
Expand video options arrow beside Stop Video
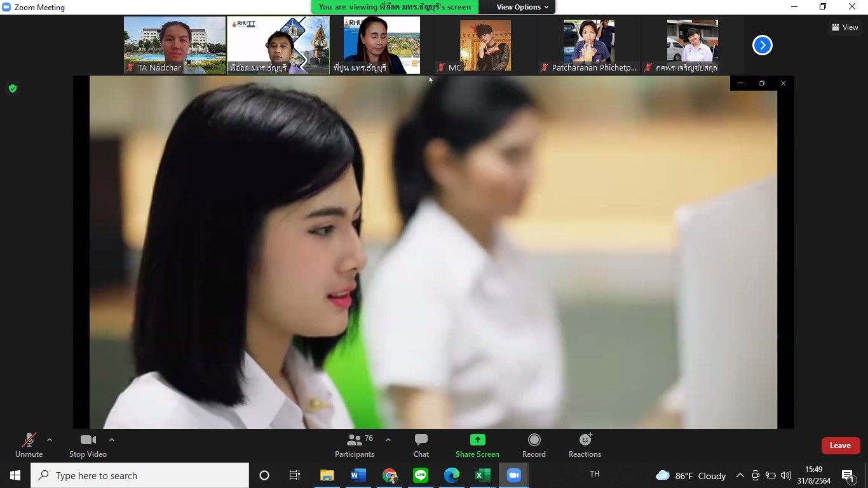tap(112, 440)
